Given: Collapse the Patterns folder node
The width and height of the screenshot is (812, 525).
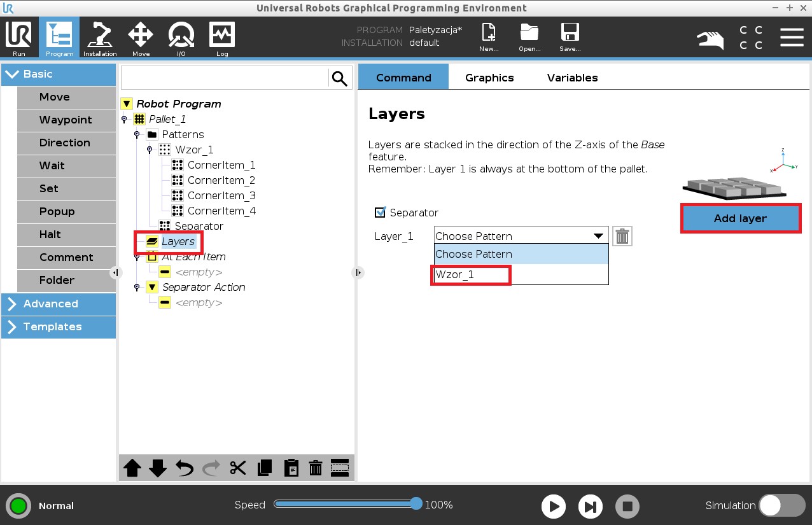Looking at the screenshot, I should [x=137, y=134].
